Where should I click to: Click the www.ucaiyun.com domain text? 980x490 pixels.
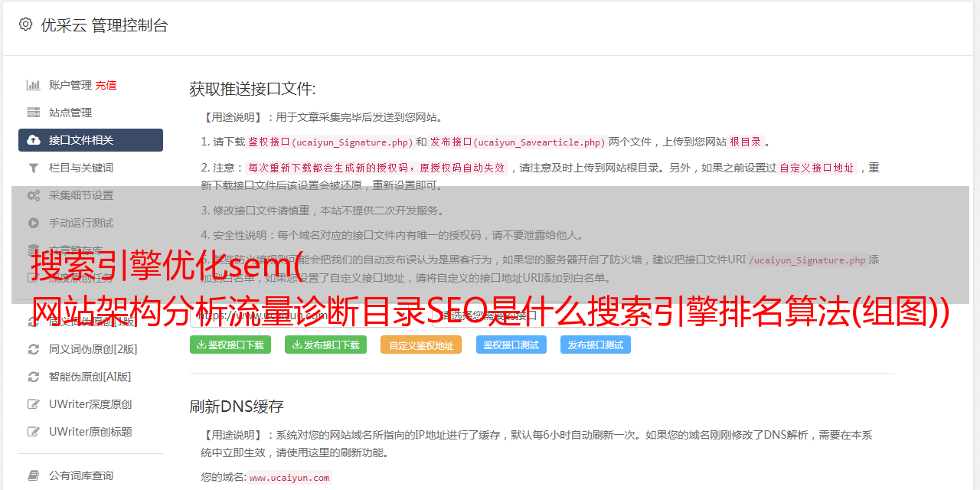coord(289,477)
